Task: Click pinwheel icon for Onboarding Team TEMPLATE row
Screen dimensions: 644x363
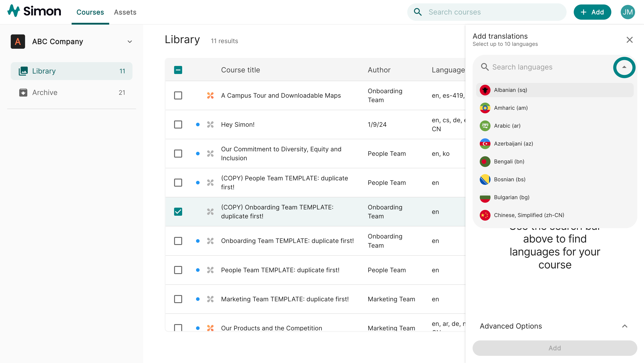Action: tap(210, 241)
